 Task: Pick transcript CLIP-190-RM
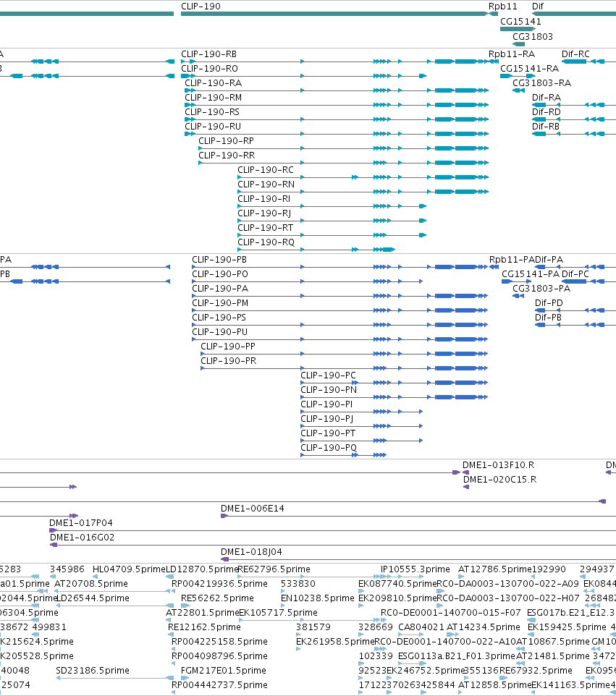click(214, 97)
